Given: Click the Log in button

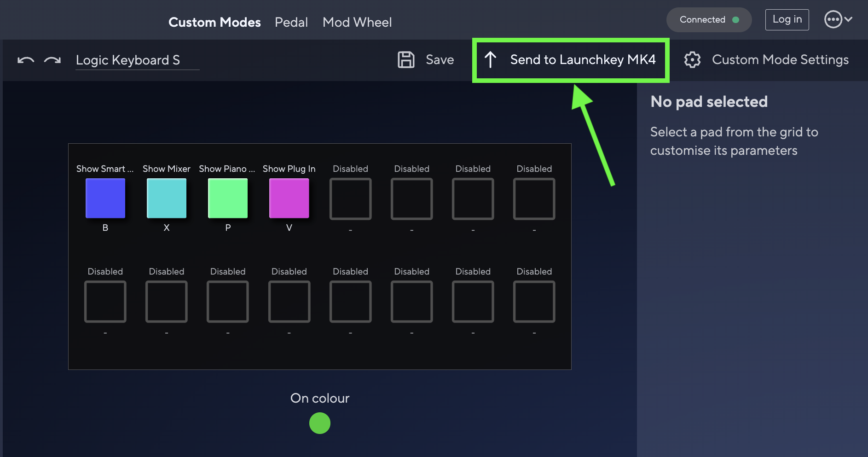Looking at the screenshot, I should pyautogui.click(x=787, y=20).
